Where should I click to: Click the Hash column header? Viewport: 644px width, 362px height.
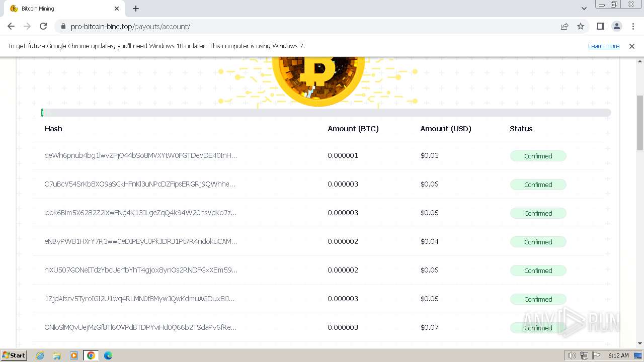coord(53,129)
